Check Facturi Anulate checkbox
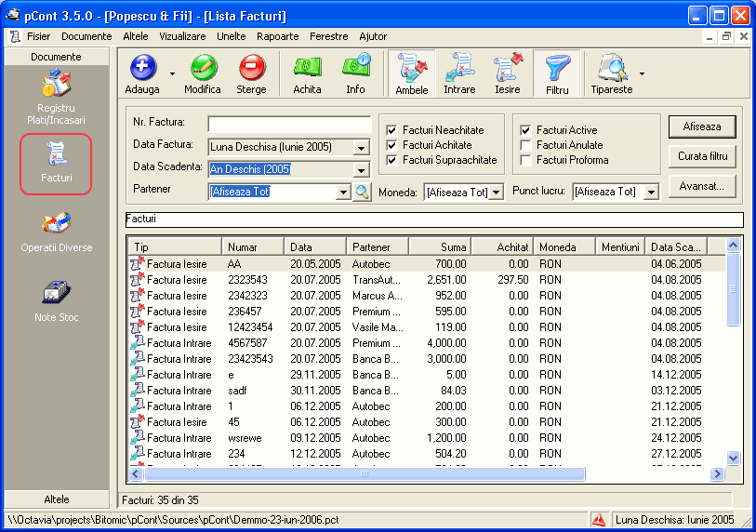756x532 pixels. click(525, 145)
